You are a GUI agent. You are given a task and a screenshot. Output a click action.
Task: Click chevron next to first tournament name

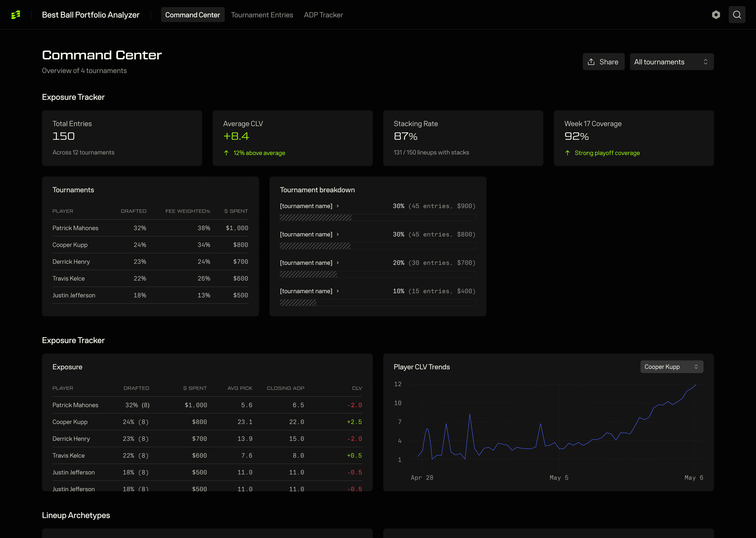point(338,206)
